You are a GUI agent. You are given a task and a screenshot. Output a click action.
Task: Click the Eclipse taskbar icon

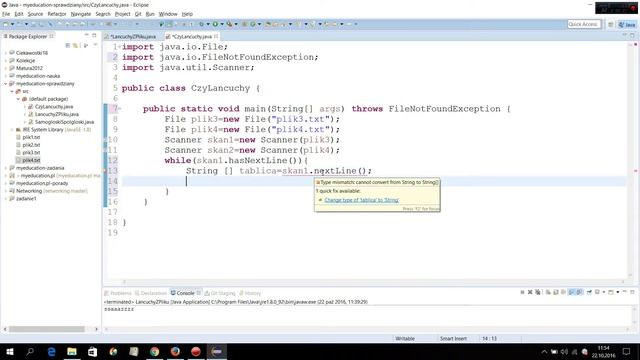[217, 351]
